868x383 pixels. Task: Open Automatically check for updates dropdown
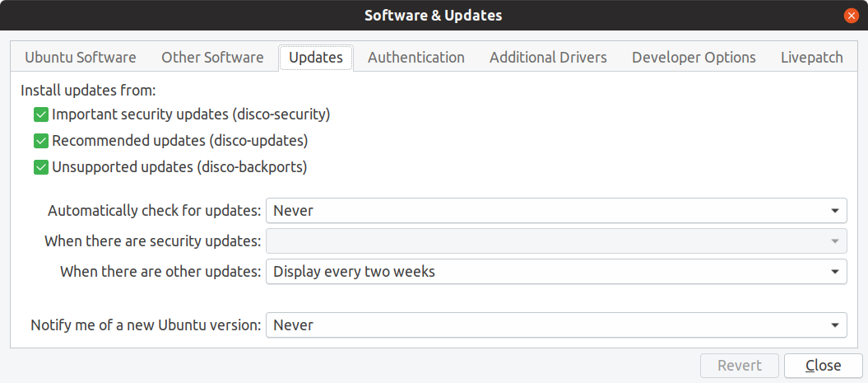point(556,211)
